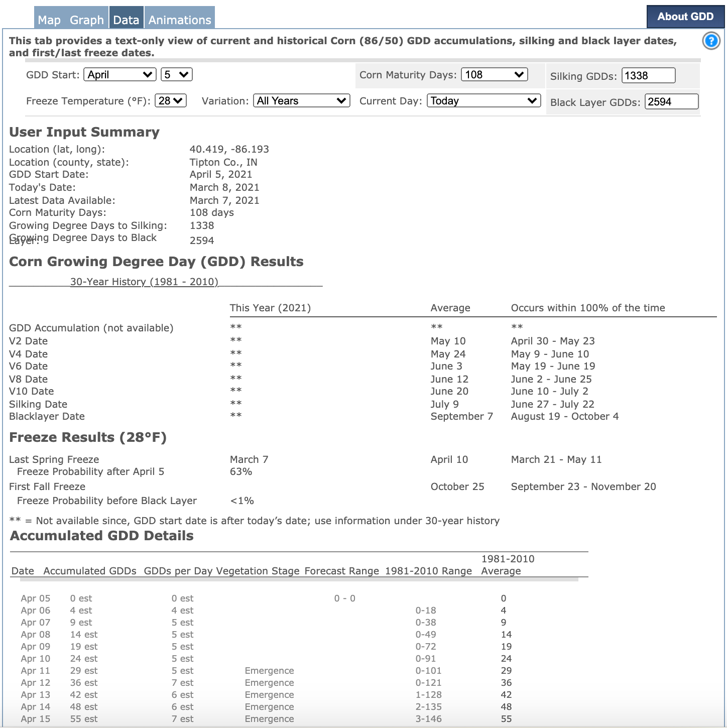Click the 30-Year History (1981 - 2010) link
The height and width of the screenshot is (728, 727).
click(144, 282)
